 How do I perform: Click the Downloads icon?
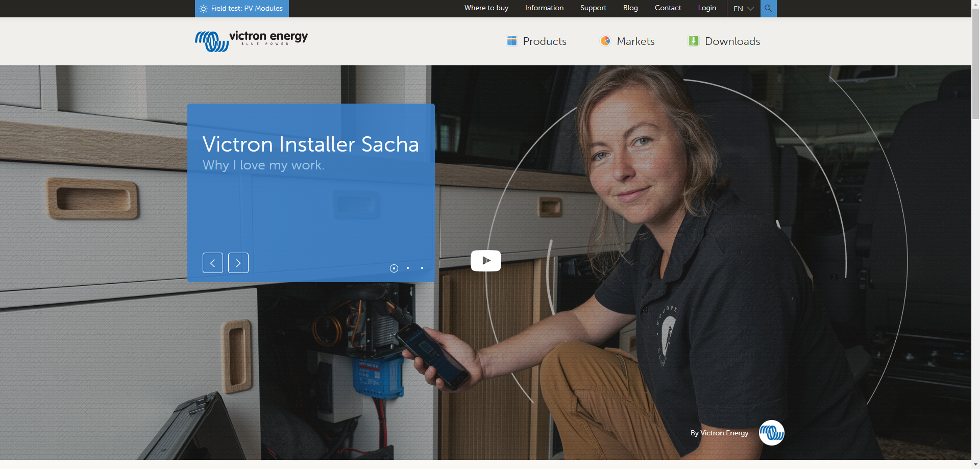(x=693, y=41)
